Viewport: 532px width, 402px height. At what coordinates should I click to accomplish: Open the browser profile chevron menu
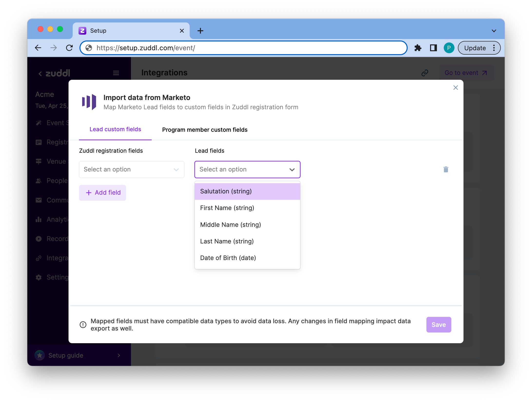(x=494, y=30)
